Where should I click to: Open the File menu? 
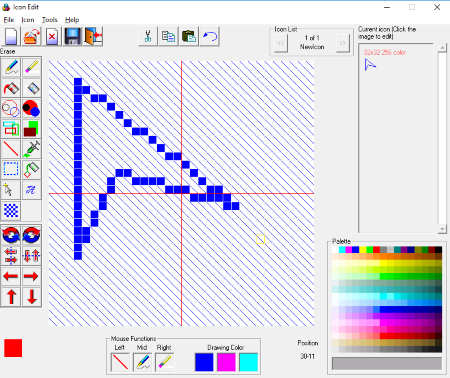[9, 20]
